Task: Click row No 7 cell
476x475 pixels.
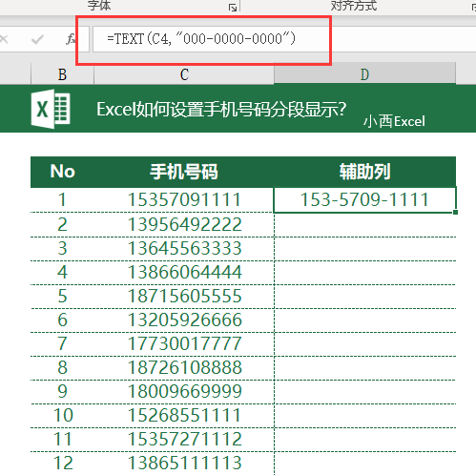Action: pos(62,343)
